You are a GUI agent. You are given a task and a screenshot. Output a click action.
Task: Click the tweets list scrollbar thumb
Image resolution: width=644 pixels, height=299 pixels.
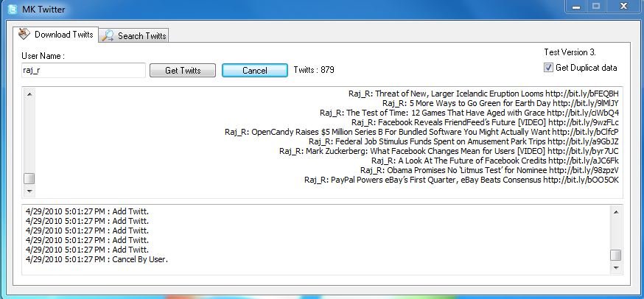(29, 179)
